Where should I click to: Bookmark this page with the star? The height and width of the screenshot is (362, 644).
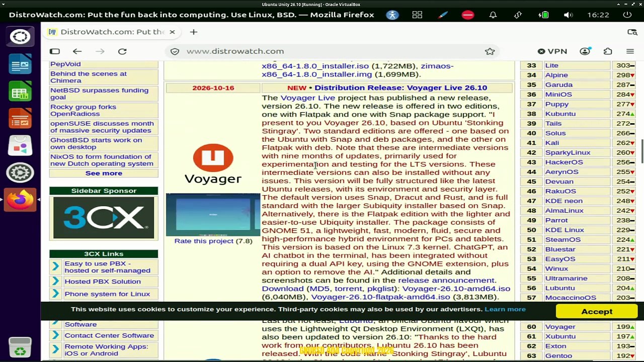click(x=490, y=51)
